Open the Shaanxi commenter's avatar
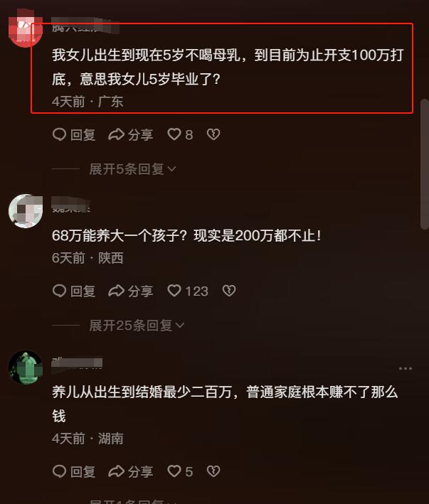The width and height of the screenshot is (429, 504). [26, 211]
